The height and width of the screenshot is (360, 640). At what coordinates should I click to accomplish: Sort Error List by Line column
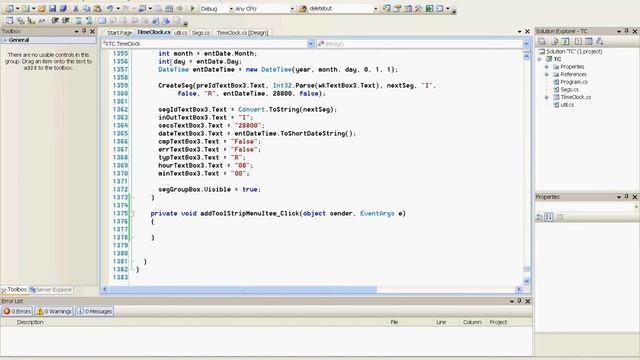pos(441,322)
